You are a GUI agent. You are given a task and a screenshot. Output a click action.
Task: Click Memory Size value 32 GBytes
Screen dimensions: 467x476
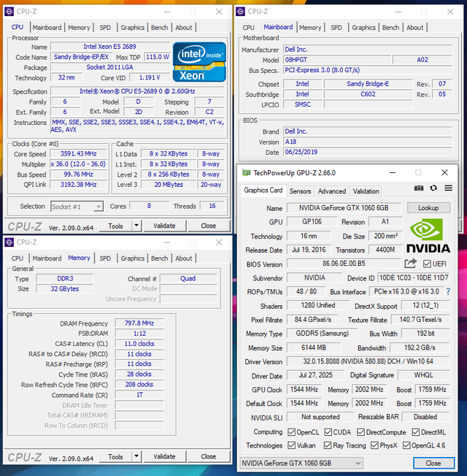pos(65,288)
